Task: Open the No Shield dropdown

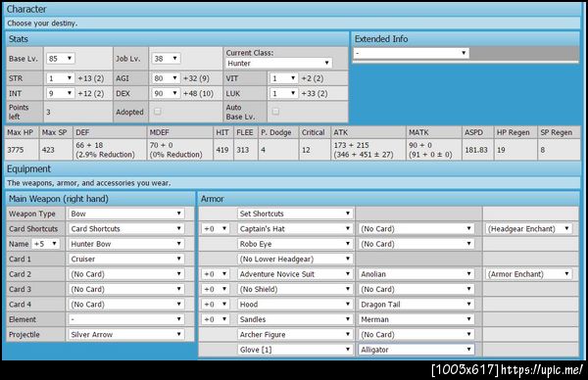Action: tap(295, 289)
